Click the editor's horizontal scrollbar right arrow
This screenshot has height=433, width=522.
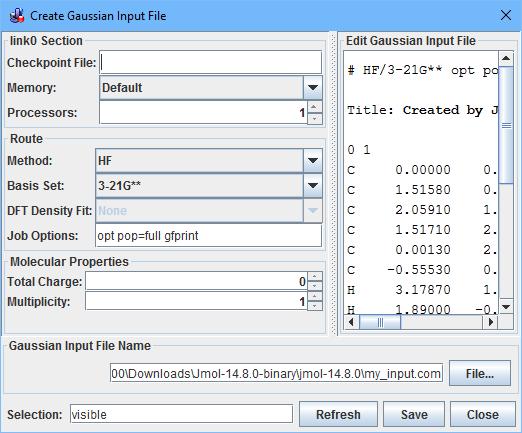490,322
